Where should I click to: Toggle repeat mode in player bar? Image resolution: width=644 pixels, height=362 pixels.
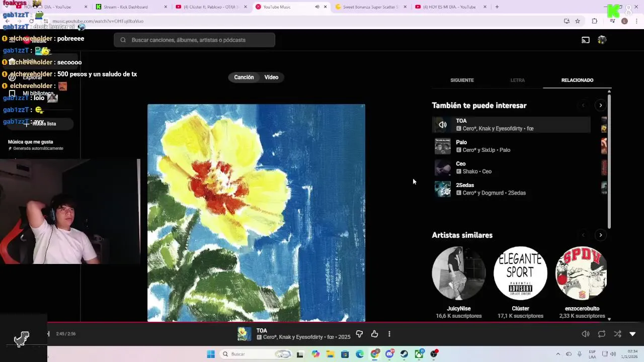pyautogui.click(x=602, y=334)
